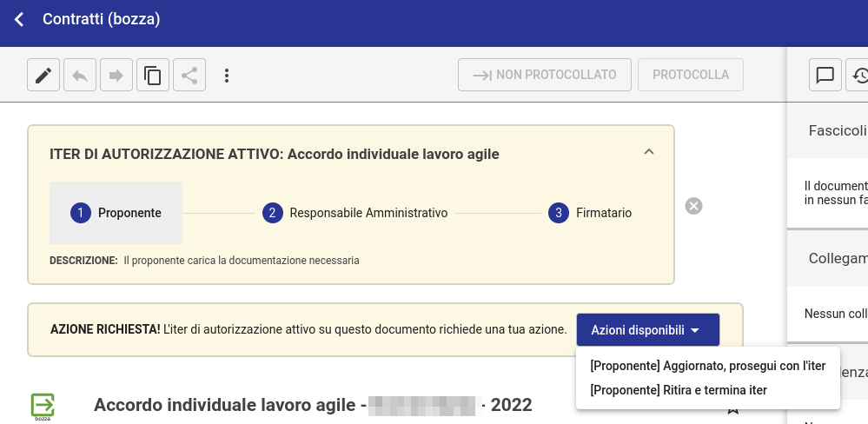
Task: Click the NON PROTOCOLLATO button
Action: [x=545, y=75]
